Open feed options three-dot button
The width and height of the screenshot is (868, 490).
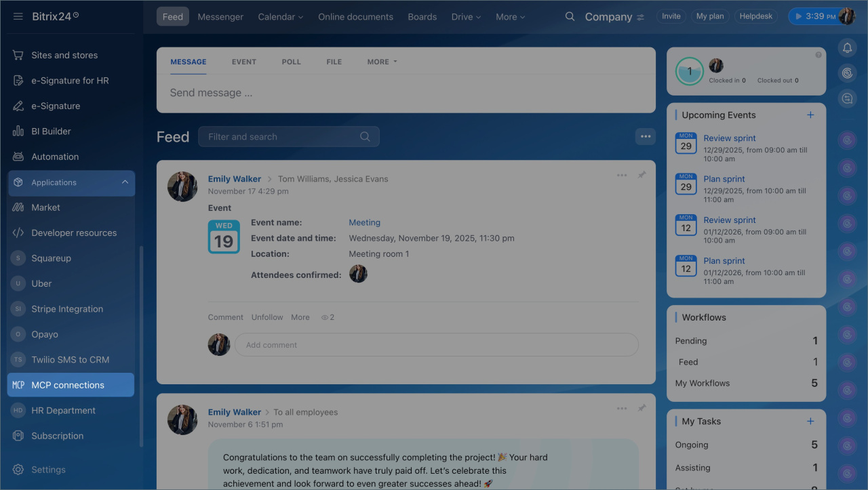(x=645, y=136)
